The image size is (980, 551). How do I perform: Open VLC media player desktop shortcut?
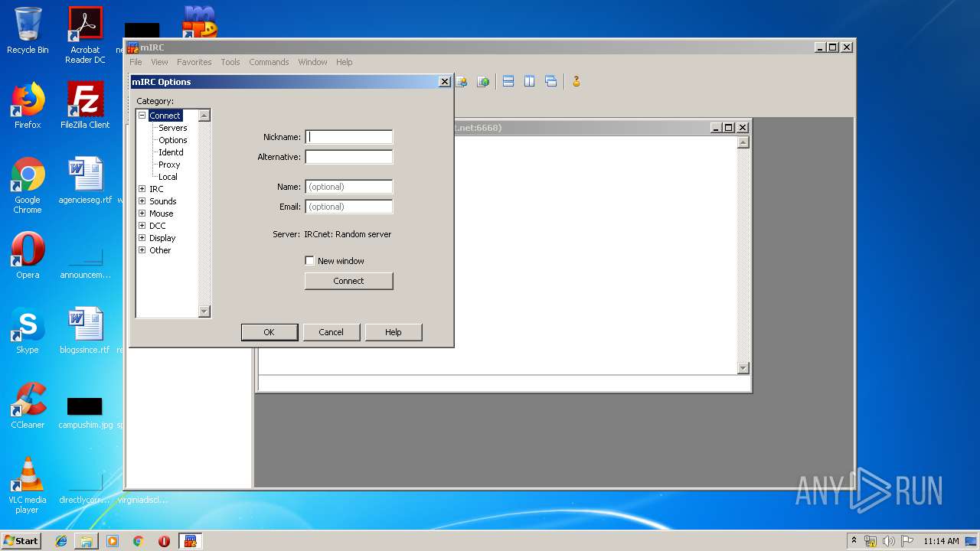pyautogui.click(x=28, y=485)
